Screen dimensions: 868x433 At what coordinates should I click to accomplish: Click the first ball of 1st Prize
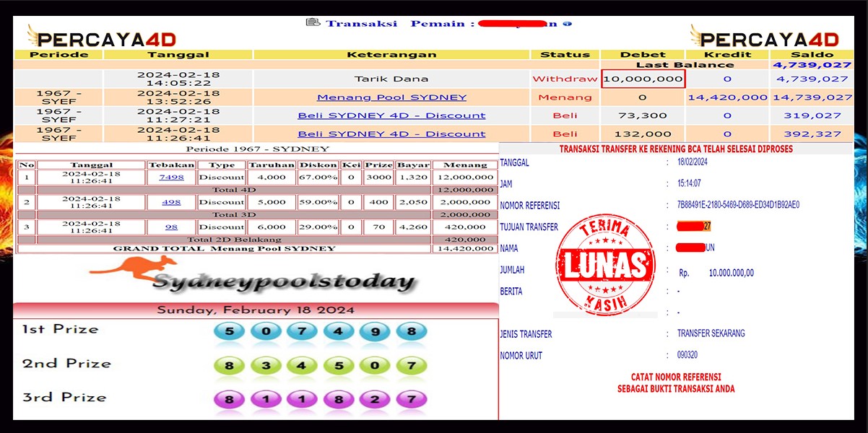click(229, 330)
